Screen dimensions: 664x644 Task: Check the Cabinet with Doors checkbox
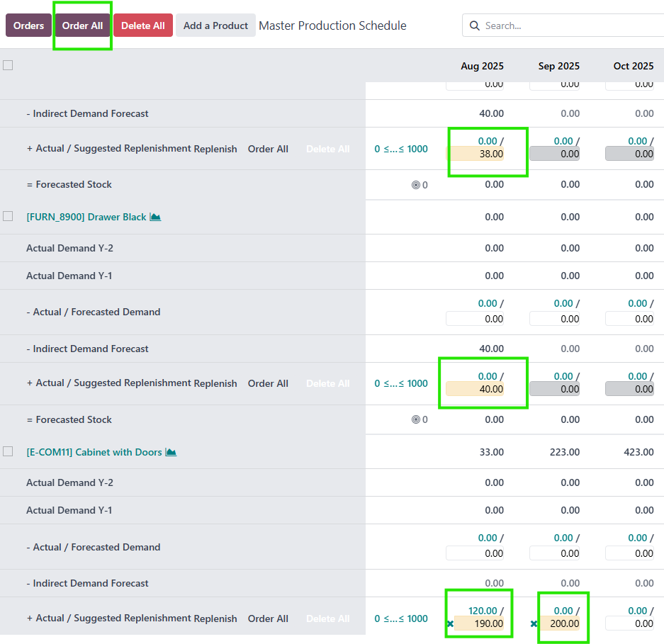[x=8, y=451]
